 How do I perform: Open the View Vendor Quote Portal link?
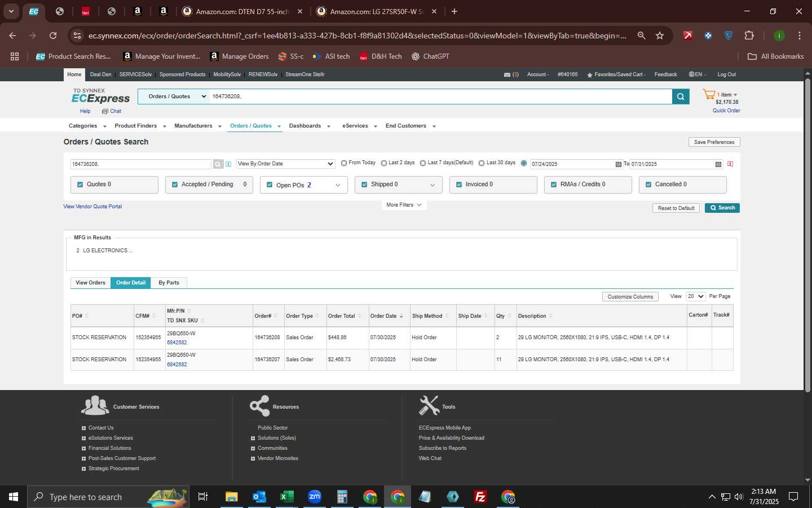92,207
